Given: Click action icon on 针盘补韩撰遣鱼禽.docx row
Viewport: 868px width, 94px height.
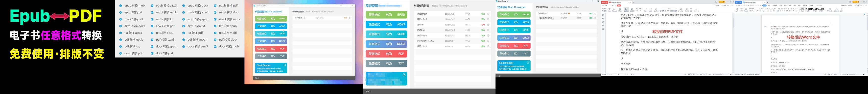Looking at the screenshot, I should tap(595, 18).
